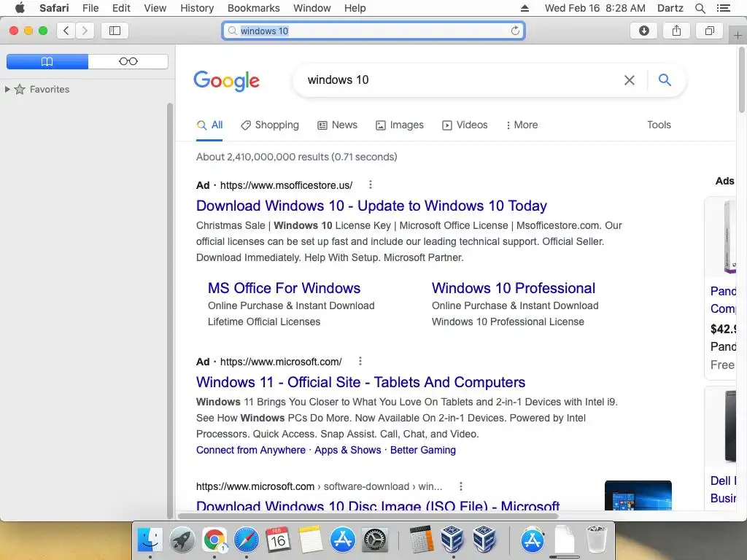Open Google search Tools
The width and height of the screenshot is (747, 560).
[x=659, y=125]
